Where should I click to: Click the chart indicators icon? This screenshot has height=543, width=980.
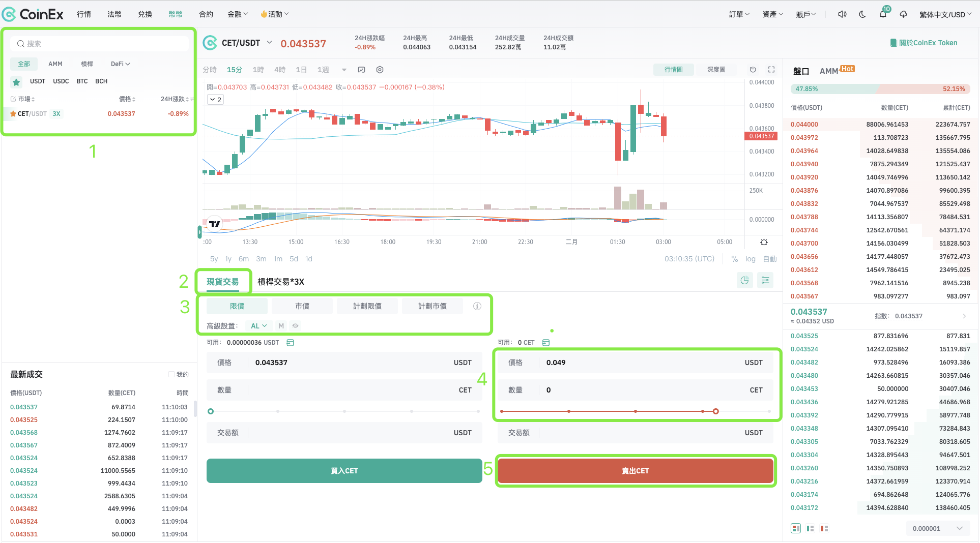click(x=362, y=70)
